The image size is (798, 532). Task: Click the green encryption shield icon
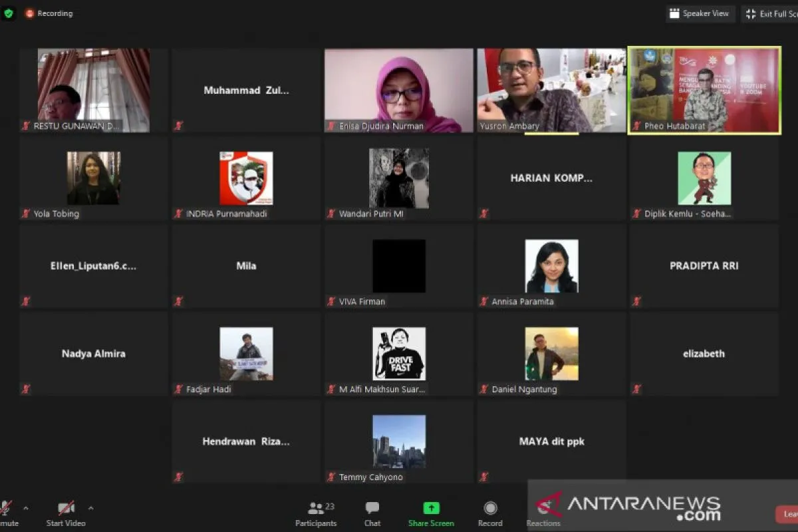coord(9,13)
